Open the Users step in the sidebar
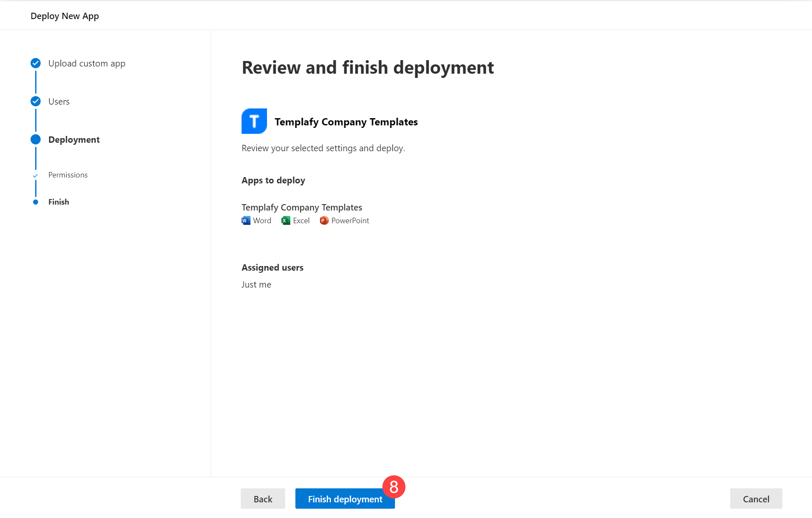 [x=59, y=101]
